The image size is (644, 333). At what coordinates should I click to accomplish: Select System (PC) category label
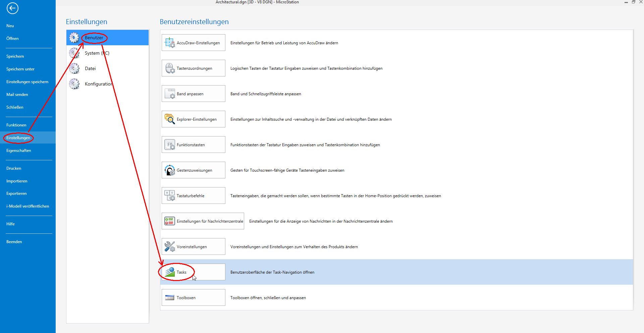point(97,53)
